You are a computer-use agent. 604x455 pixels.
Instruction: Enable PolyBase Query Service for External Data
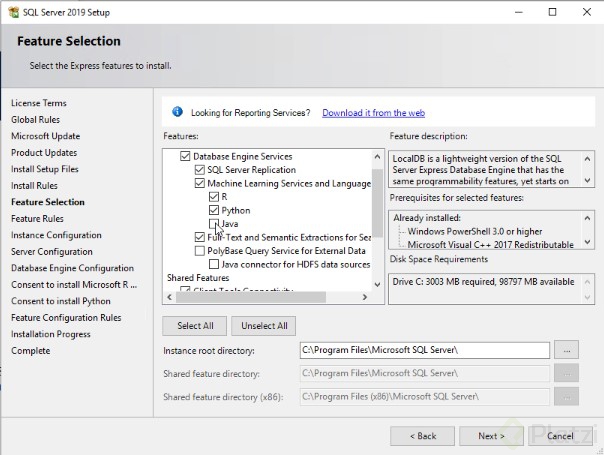click(x=200, y=251)
